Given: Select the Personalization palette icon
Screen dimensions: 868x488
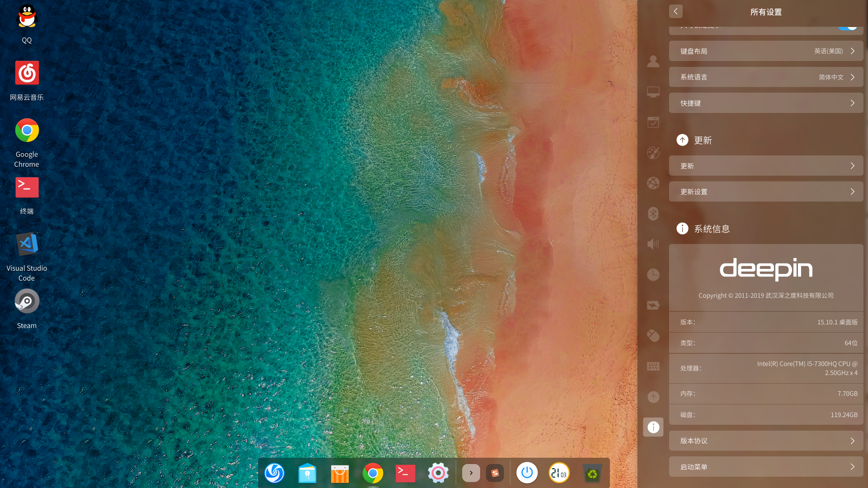Looking at the screenshot, I should (653, 153).
